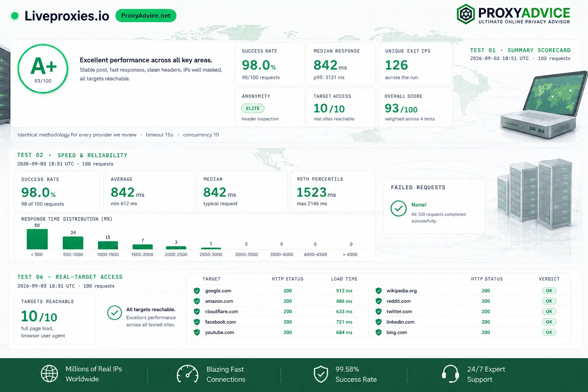
Task: Click the OK verdict for wikipedia.org
Action: click(x=549, y=291)
